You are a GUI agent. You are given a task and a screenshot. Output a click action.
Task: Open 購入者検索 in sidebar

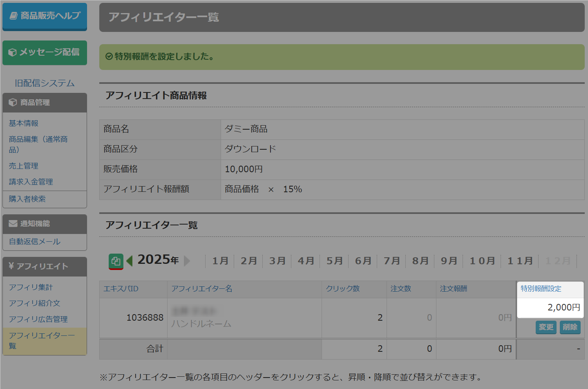click(27, 199)
